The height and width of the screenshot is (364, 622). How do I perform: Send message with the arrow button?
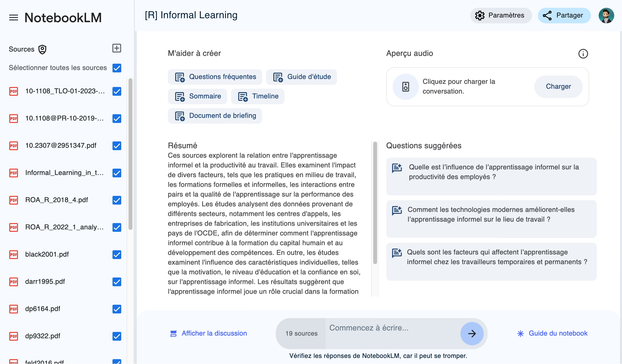pyautogui.click(x=471, y=333)
